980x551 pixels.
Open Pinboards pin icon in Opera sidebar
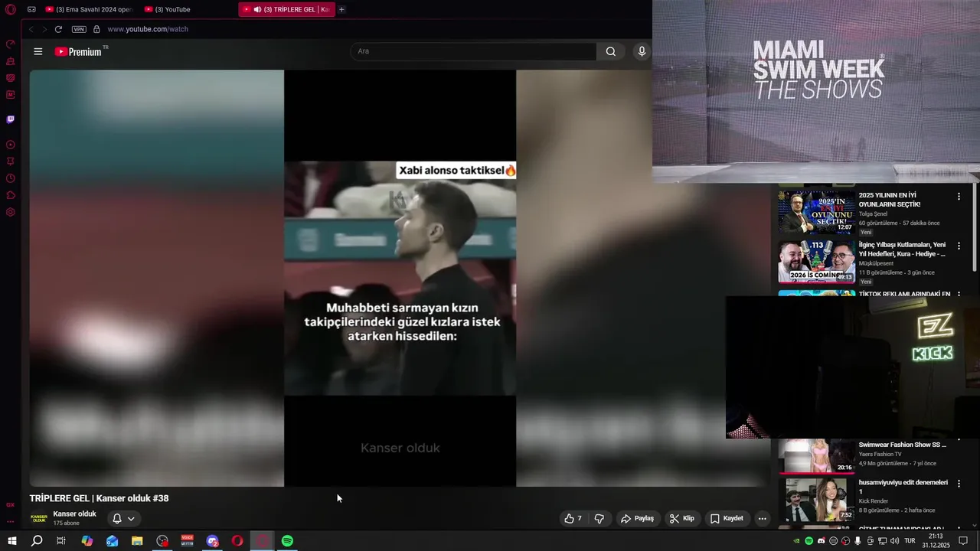tap(11, 161)
